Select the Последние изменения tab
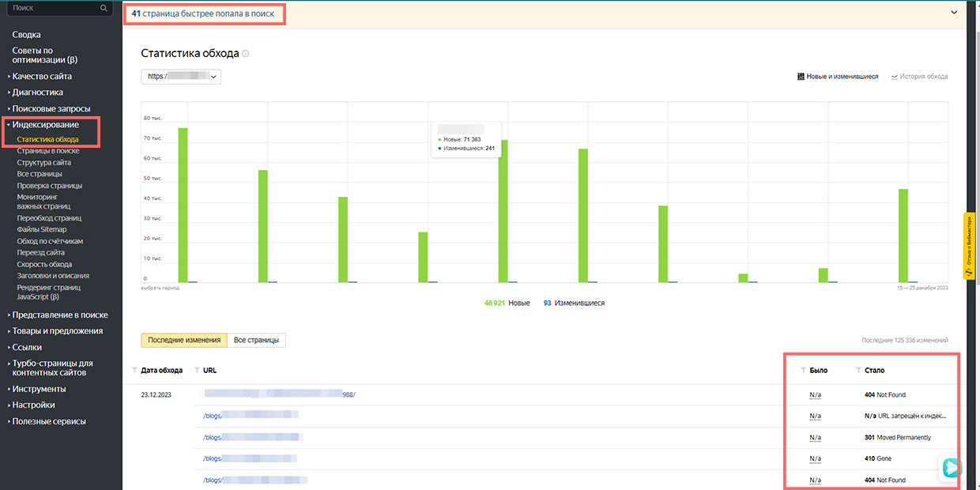The height and width of the screenshot is (490, 980). (184, 340)
